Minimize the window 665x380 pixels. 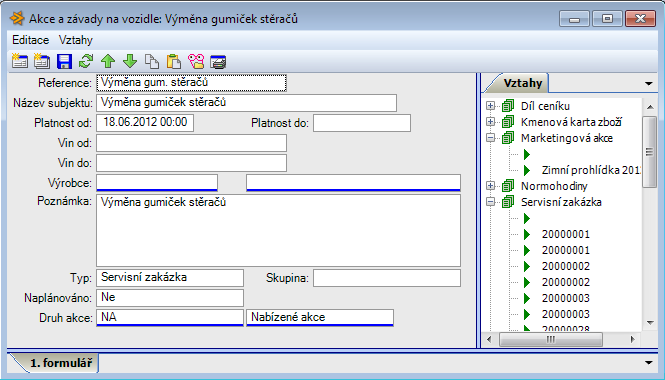pos(574,19)
